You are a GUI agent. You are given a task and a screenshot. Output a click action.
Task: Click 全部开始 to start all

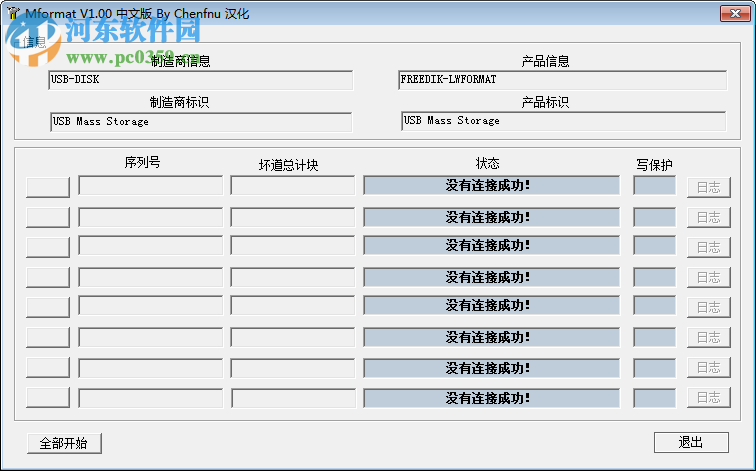tap(64, 443)
